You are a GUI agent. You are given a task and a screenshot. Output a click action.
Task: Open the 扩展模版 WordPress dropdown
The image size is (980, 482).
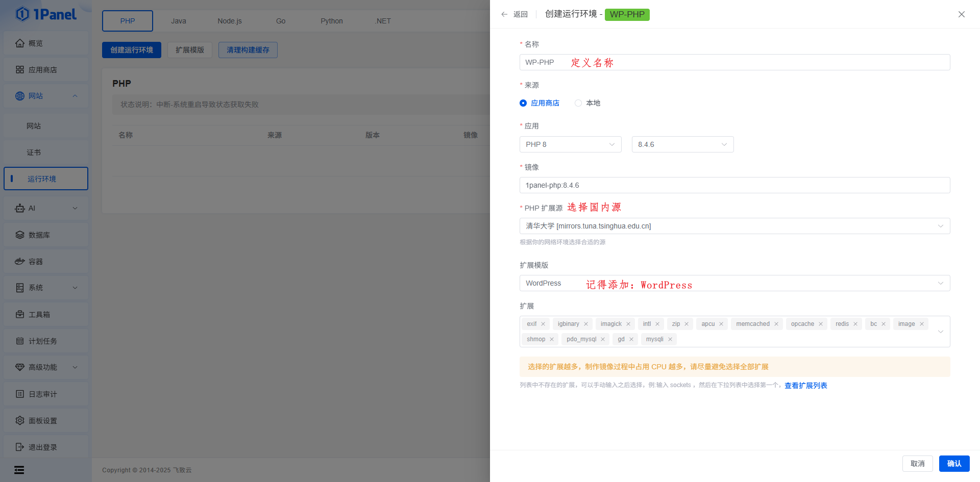pyautogui.click(x=735, y=283)
